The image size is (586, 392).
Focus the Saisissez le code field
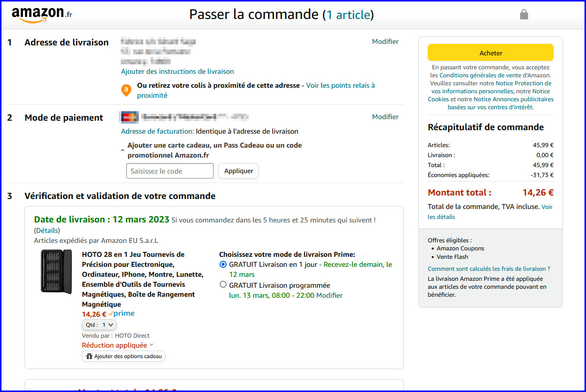[x=170, y=171]
